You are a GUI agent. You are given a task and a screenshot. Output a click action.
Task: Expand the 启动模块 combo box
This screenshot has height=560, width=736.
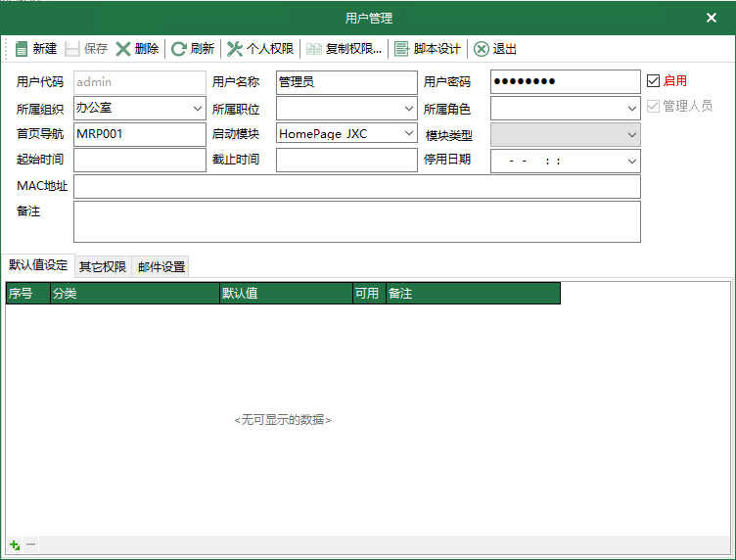point(408,133)
